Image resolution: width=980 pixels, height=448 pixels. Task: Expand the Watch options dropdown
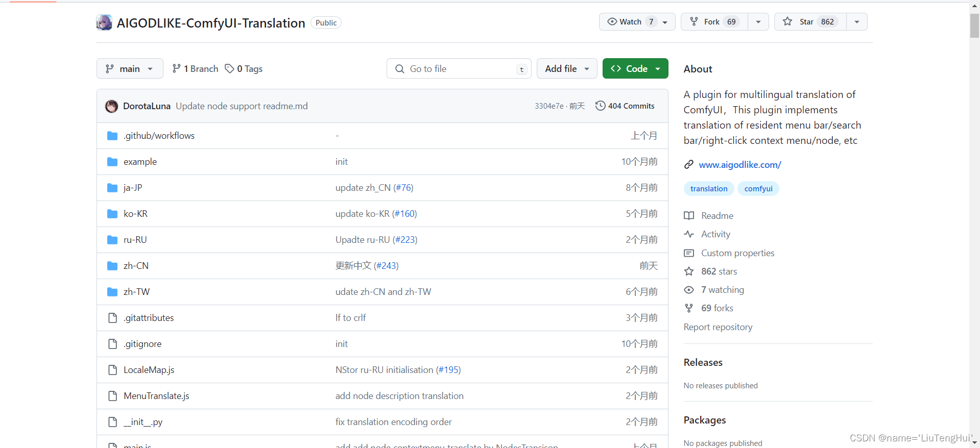pos(665,22)
